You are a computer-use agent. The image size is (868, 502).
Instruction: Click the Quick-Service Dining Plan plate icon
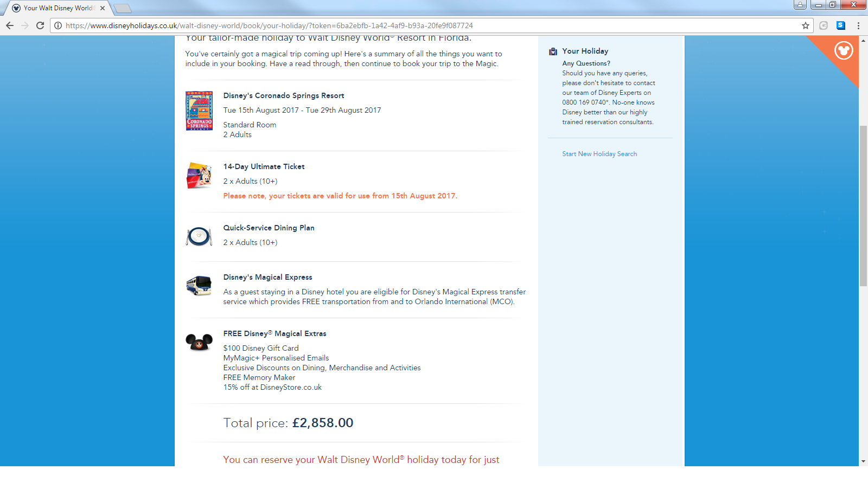[199, 236]
